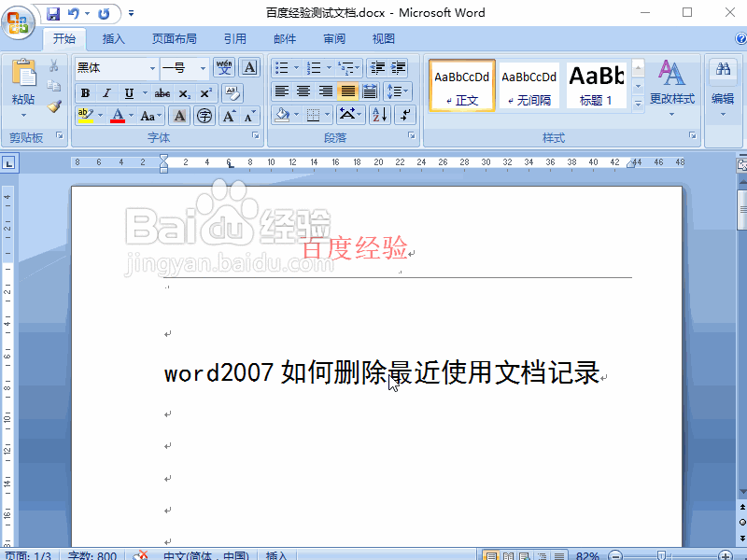
Task: Open line spacing dropdown
Action: tap(398, 91)
